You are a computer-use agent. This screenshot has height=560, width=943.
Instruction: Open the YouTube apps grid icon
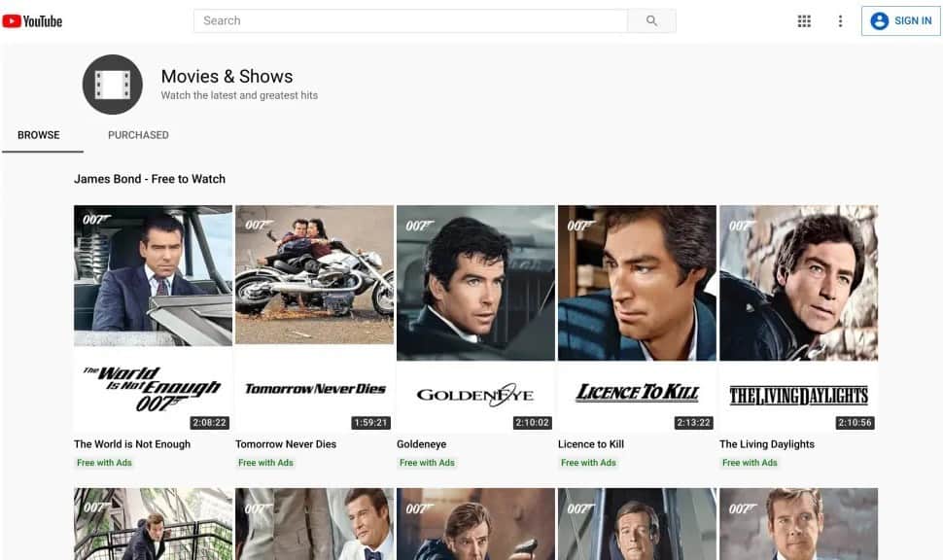(x=804, y=21)
